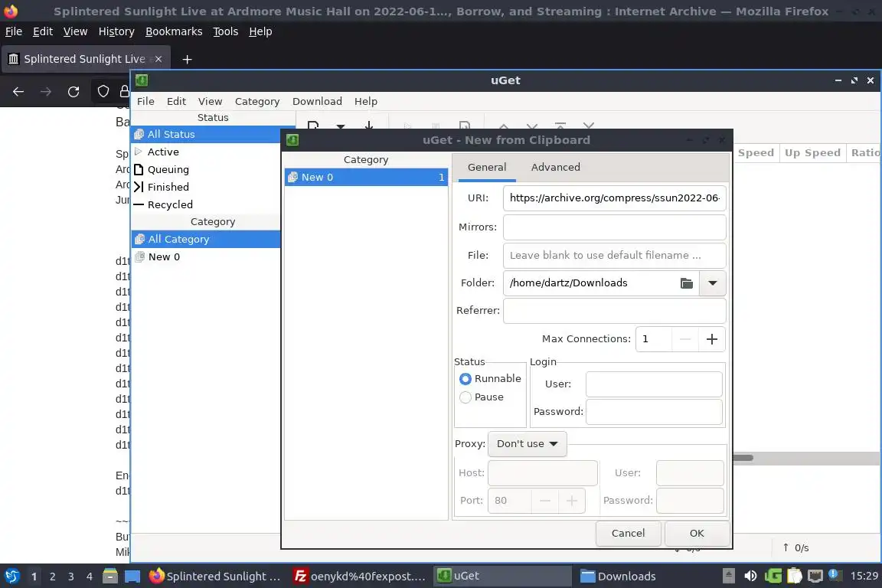Open a new Firefox tab with plus
The image size is (882, 588).
click(188, 59)
